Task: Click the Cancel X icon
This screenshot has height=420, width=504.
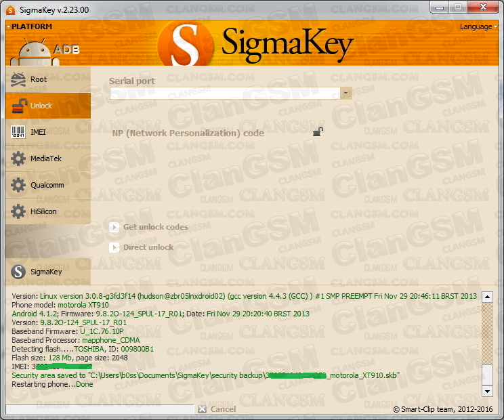Action: 202,409
